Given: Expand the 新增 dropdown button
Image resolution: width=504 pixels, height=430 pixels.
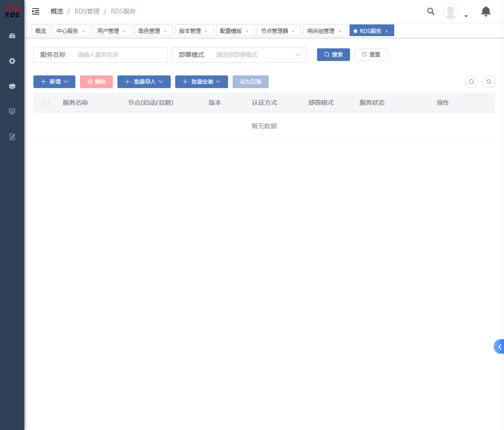Looking at the screenshot, I should pos(54,82).
